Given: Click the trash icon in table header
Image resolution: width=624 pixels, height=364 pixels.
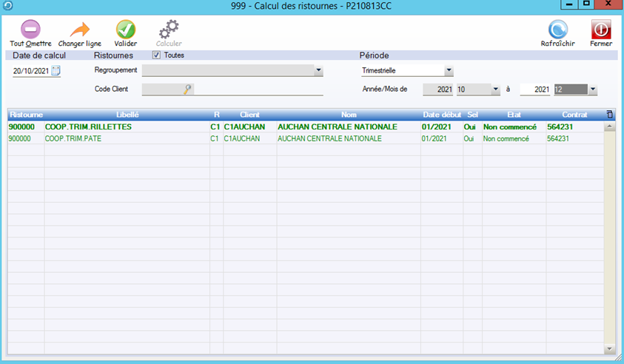Looking at the screenshot, I should (x=609, y=115).
